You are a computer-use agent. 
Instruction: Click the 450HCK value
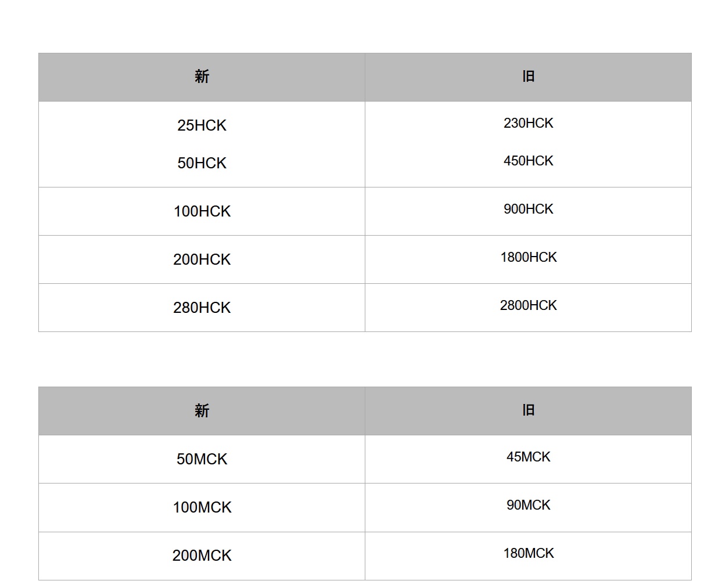tap(528, 161)
